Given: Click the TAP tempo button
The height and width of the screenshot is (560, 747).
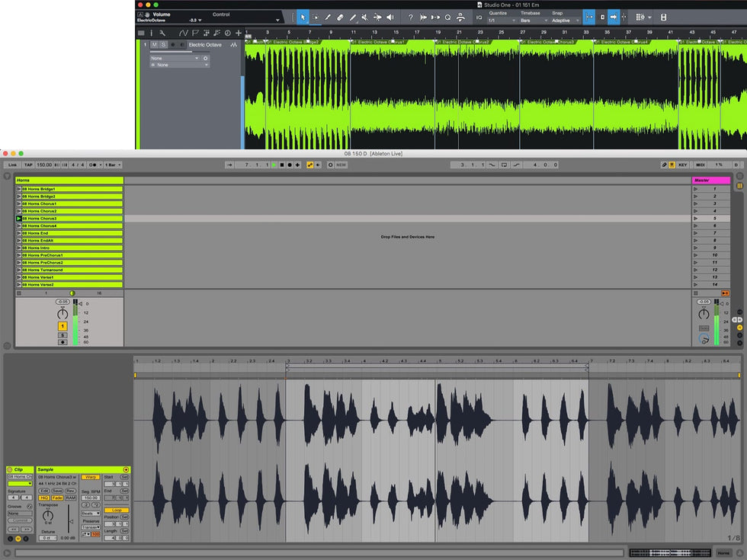Looking at the screenshot, I should point(27,165).
